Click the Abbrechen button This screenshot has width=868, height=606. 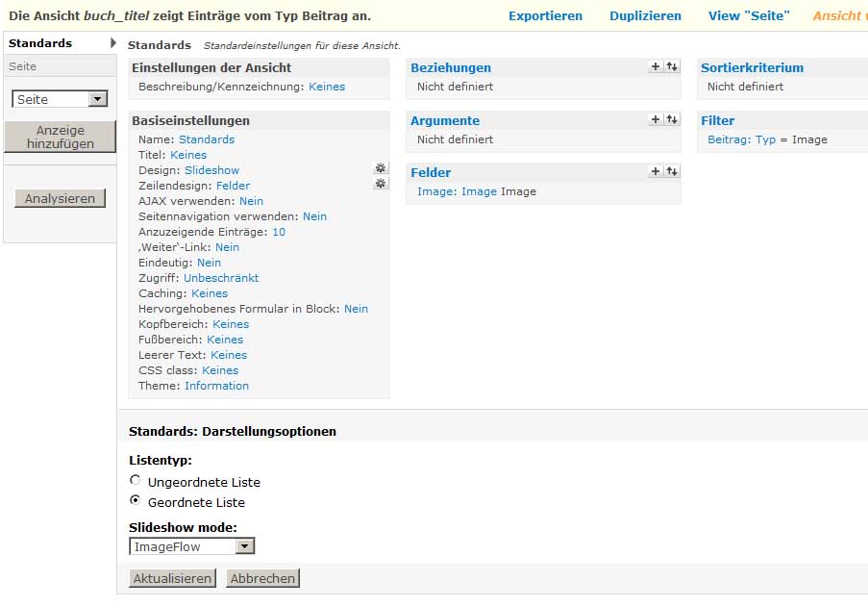coord(263,578)
